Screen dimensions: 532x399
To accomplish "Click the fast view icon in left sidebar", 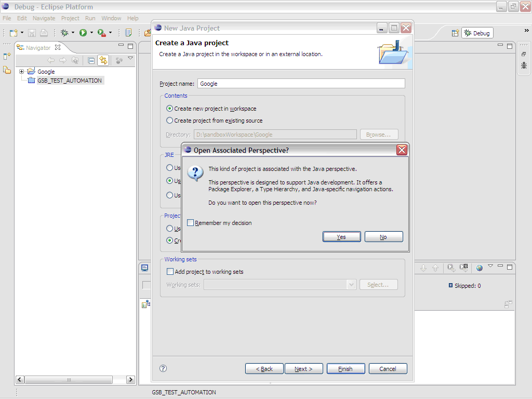I will click(7, 56).
